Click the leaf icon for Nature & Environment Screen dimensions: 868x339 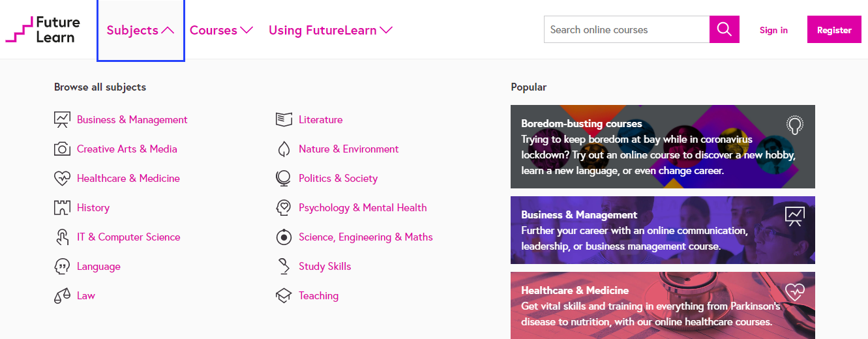pyautogui.click(x=284, y=149)
